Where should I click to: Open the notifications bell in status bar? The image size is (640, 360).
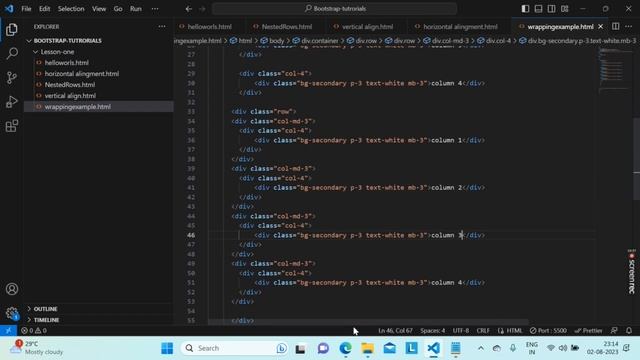tap(629, 331)
